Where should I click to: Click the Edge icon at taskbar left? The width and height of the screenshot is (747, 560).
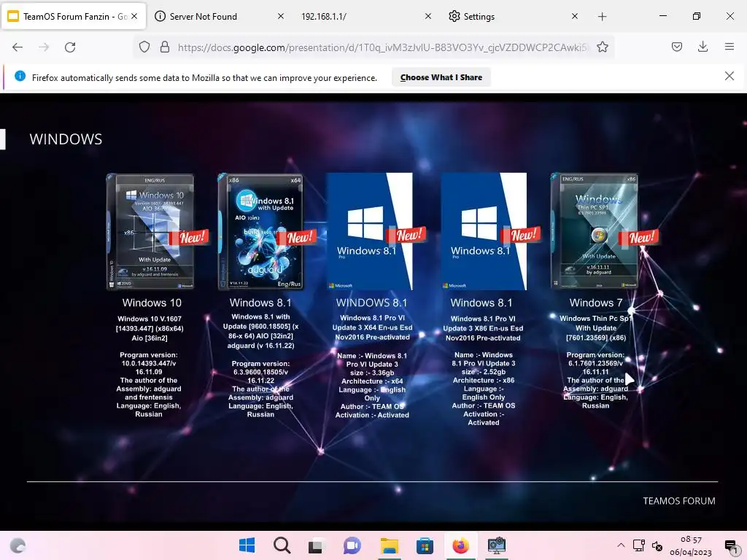[18, 545]
